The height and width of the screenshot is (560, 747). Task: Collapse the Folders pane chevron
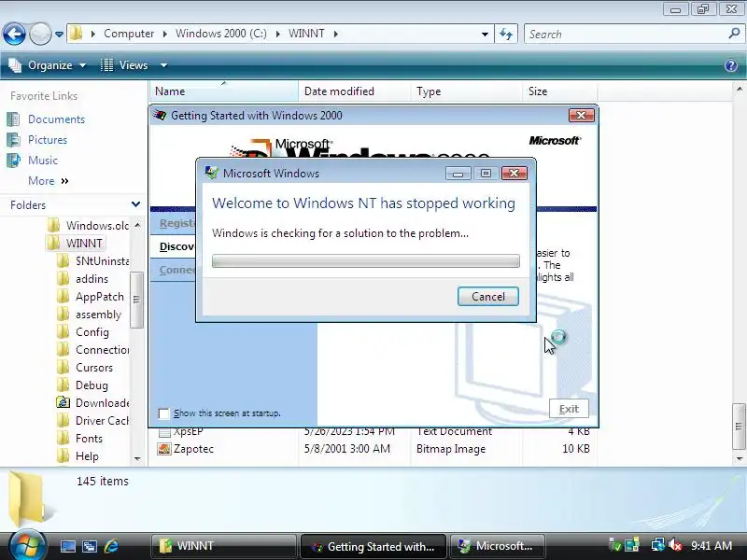tap(135, 204)
